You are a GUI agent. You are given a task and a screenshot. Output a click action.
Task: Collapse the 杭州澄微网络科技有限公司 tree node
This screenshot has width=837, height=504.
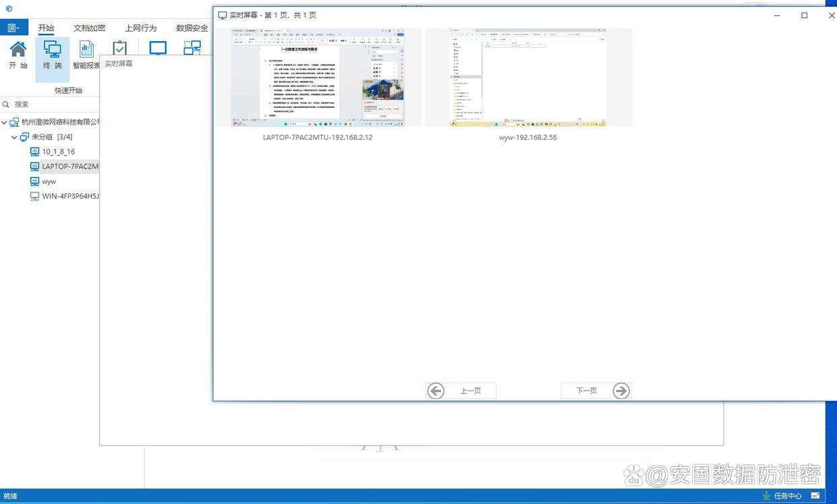pos(5,123)
